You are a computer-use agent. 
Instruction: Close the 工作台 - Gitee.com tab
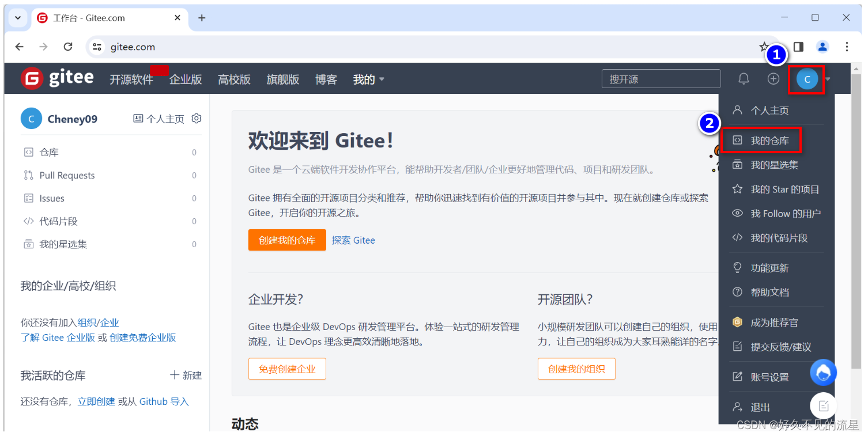point(178,18)
